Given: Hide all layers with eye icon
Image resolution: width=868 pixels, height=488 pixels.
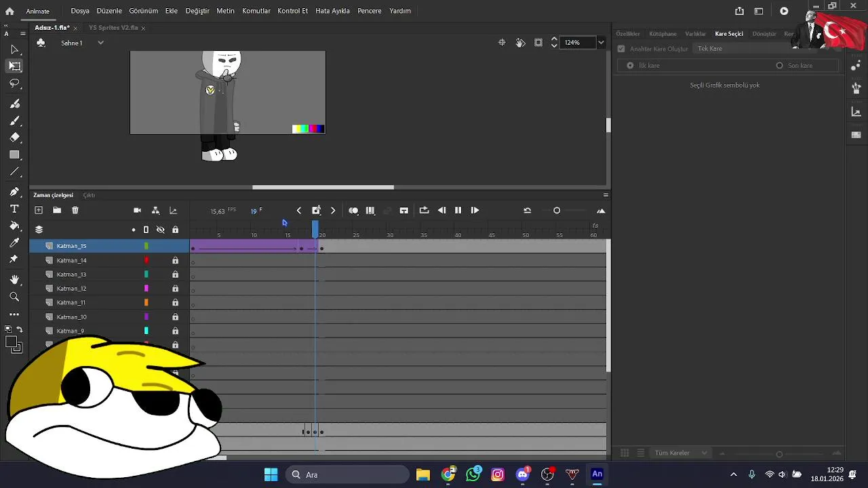Looking at the screenshot, I should point(161,230).
